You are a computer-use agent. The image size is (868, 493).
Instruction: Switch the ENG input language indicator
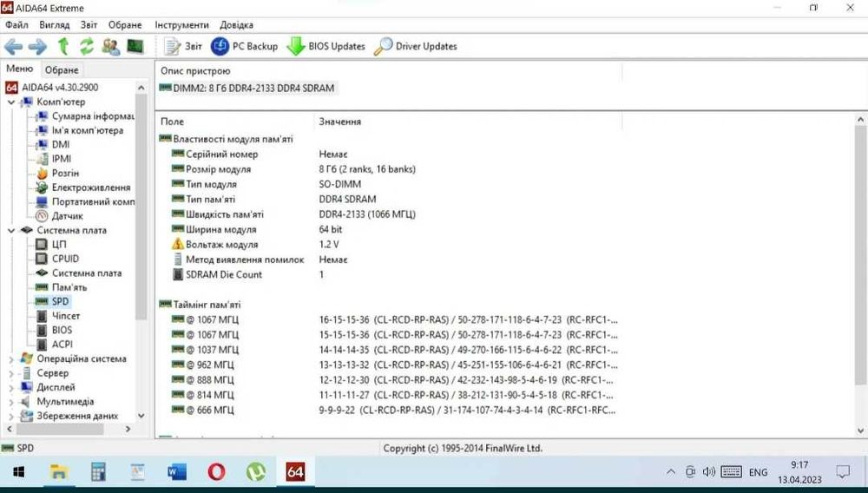click(x=758, y=472)
